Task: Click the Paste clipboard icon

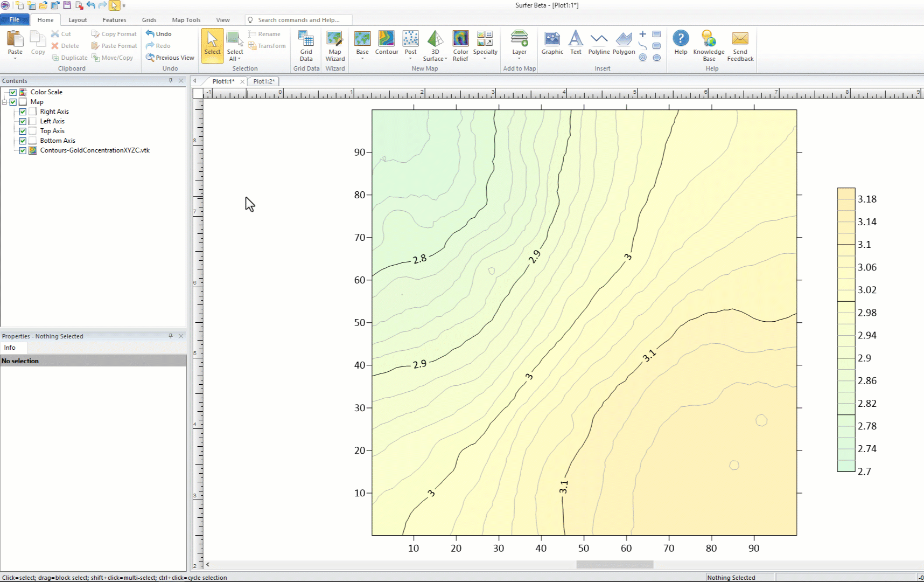Action: (15, 39)
